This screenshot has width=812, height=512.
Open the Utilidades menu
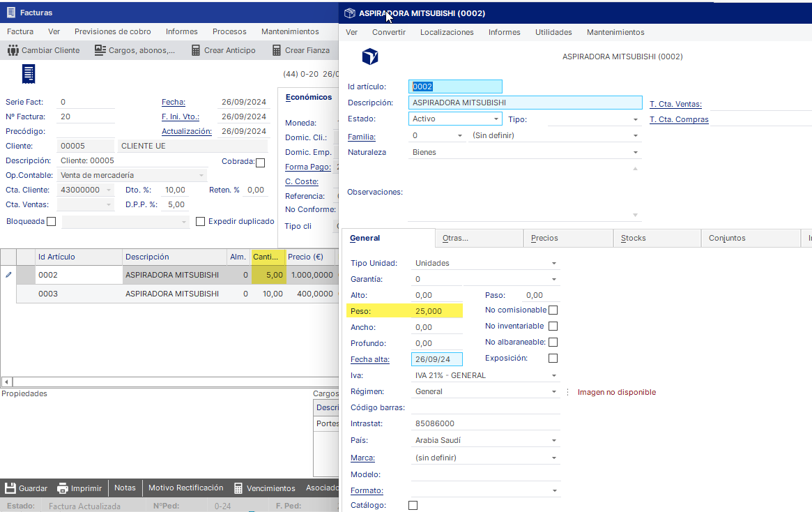point(553,32)
